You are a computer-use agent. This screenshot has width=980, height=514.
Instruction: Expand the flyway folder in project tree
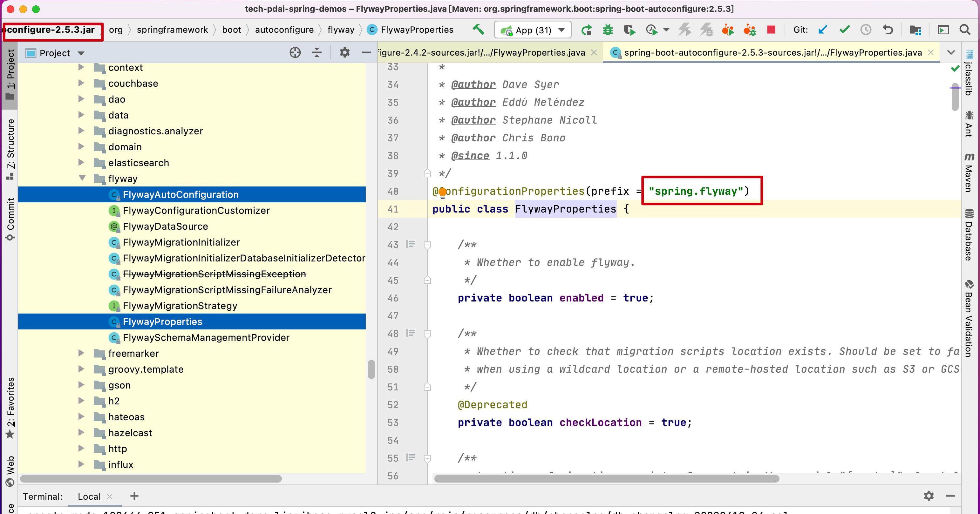pos(80,178)
